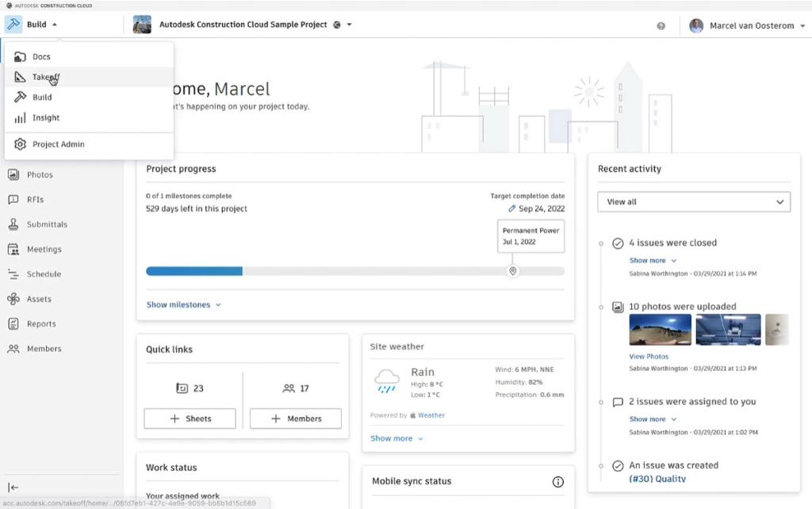Expand Show more under site weather
Image resolution: width=812 pixels, height=509 pixels.
coord(396,438)
